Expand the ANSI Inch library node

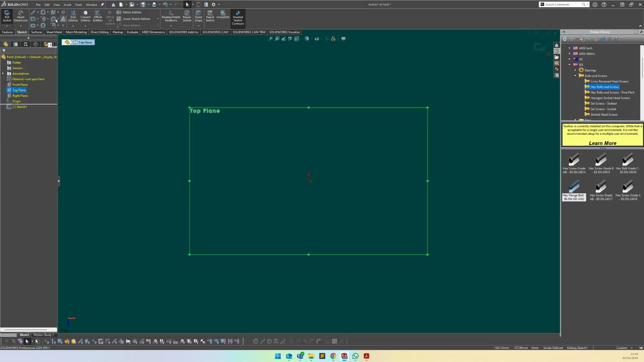click(x=570, y=48)
